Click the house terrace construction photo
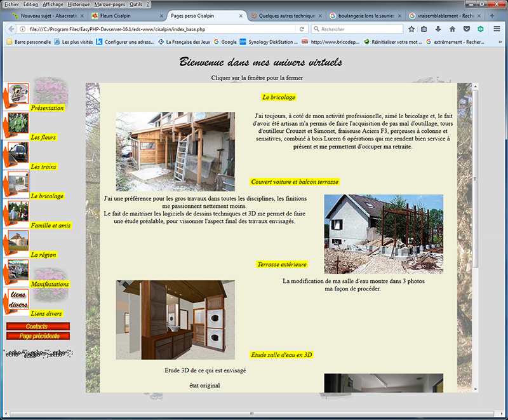This screenshot has height=420, width=508. click(x=384, y=234)
